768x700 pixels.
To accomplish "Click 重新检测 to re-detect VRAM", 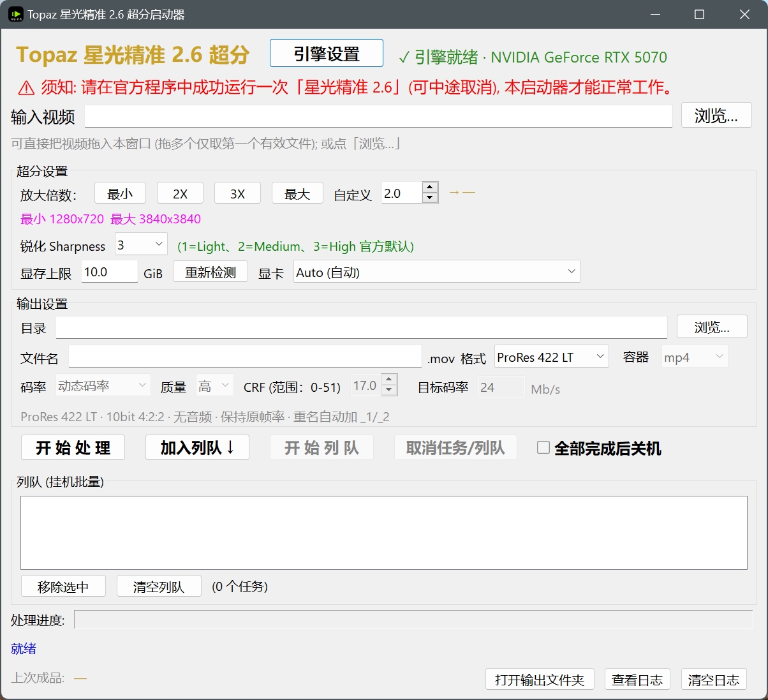I will pyautogui.click(x=210, y=272).
